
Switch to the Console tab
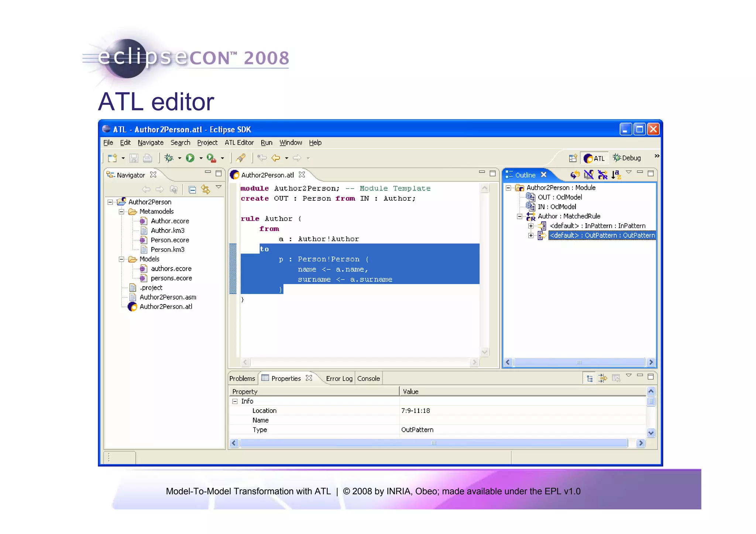(368, 378)
